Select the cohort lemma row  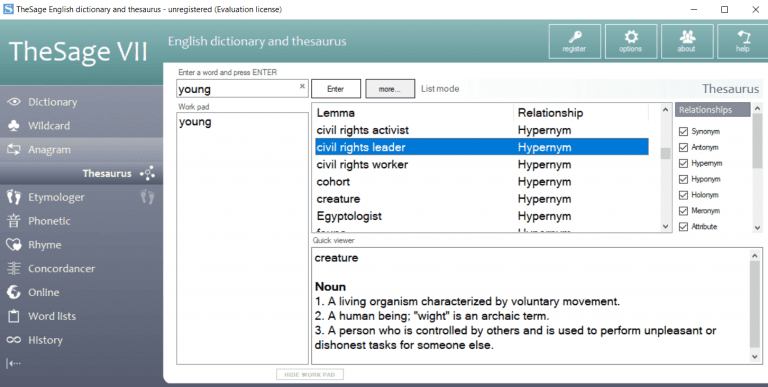point(481,182)
